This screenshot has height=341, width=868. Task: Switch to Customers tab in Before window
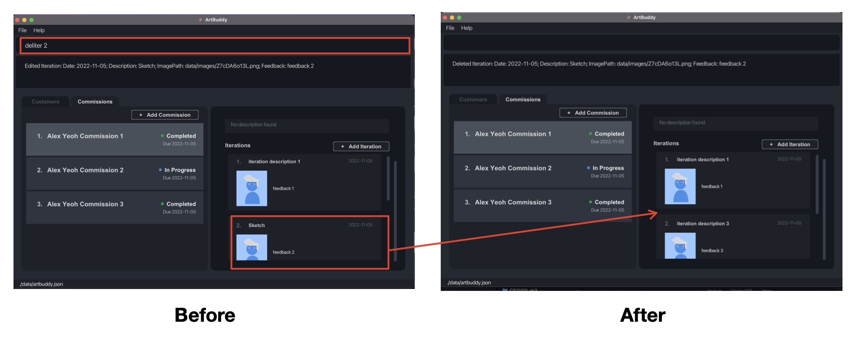click(46, 102)
